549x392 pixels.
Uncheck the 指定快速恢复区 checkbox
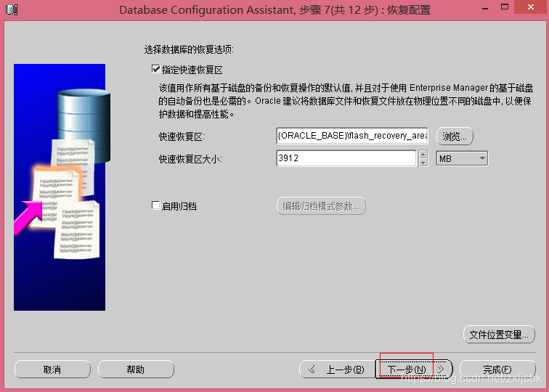(x=155, y=69)
